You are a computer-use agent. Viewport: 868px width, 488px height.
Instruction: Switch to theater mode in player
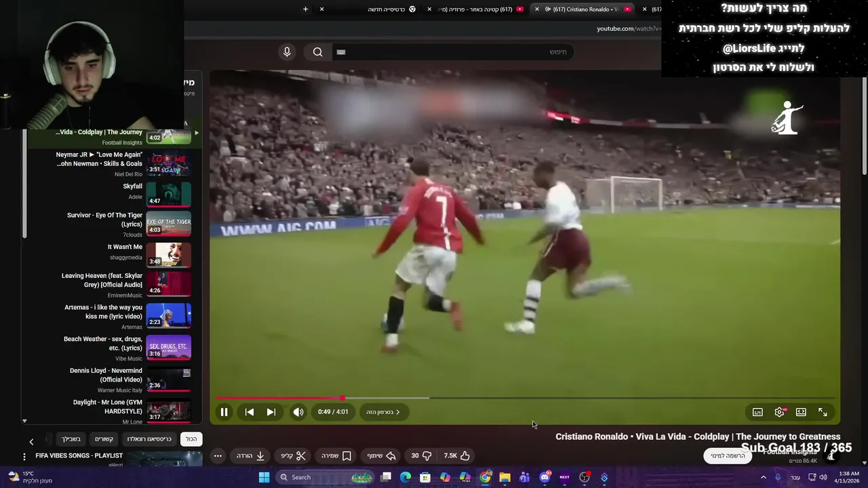[x=801, y=412]
